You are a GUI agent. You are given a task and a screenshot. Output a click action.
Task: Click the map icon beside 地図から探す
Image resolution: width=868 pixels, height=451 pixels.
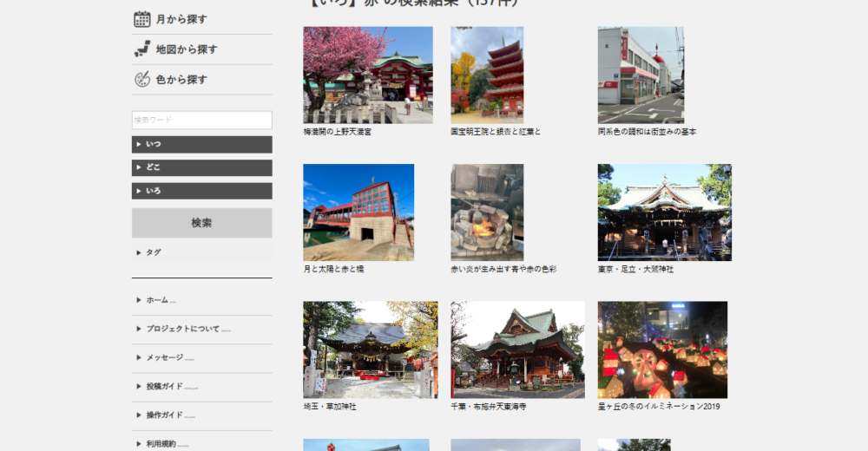[142, 49]
